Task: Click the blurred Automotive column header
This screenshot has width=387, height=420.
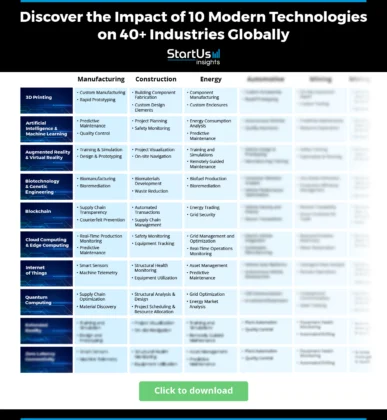Action: [x=266, y=79]
